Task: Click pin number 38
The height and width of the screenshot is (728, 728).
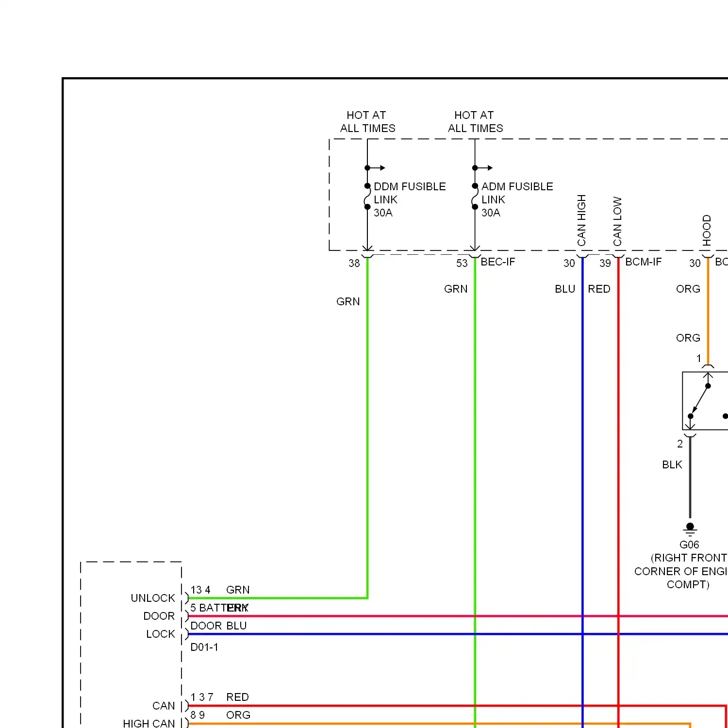Action: point(354,263)
